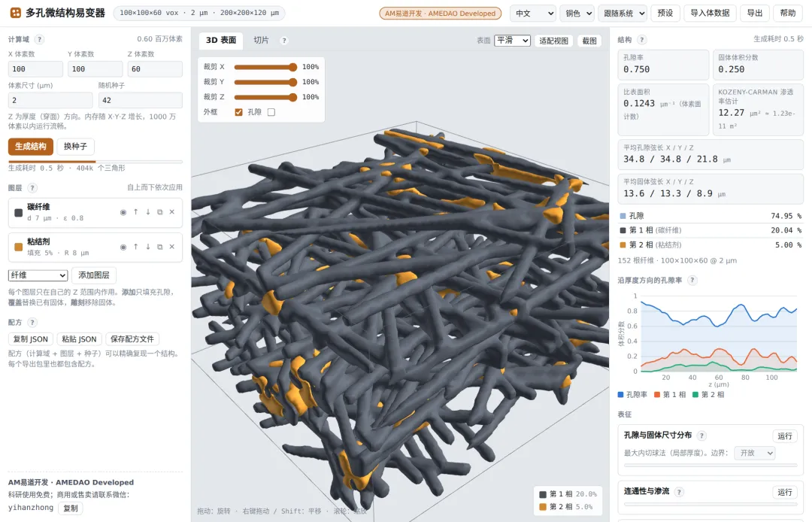Viewport: 812px width, 522px height.
Task: Move 粘结剂 layer down
Action: (x=148, y=247)
